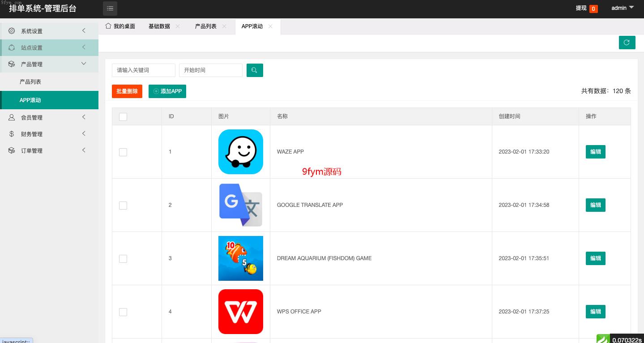This screenshot has width=644, height=343.
Task: Click the 添加APP button
Action: point(167,91)
